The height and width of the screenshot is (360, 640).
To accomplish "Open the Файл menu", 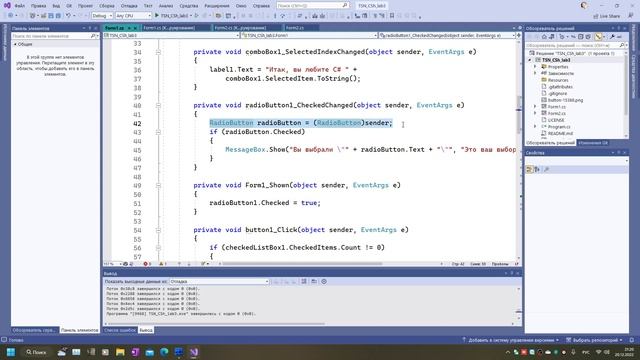I will click(x=20, y=6).
